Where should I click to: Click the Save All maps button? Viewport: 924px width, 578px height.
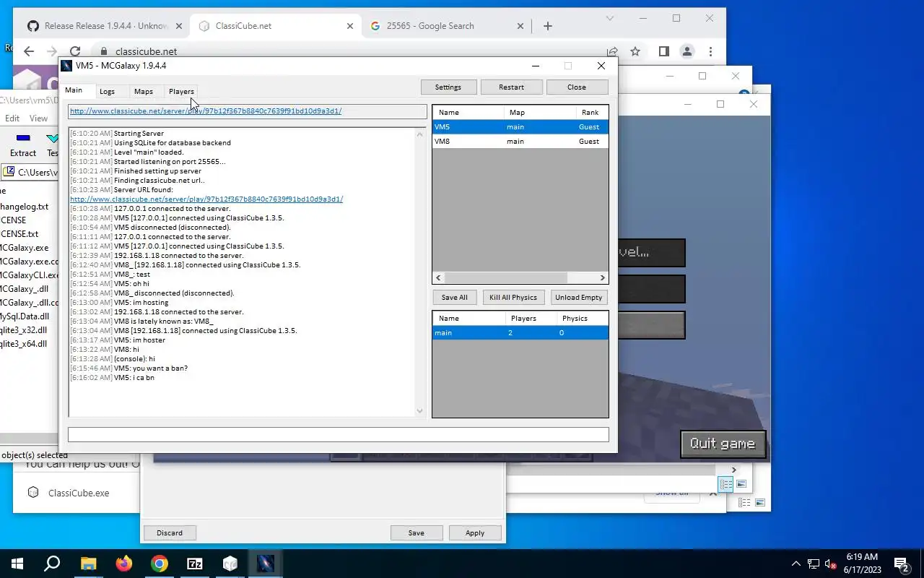(455, 297)
